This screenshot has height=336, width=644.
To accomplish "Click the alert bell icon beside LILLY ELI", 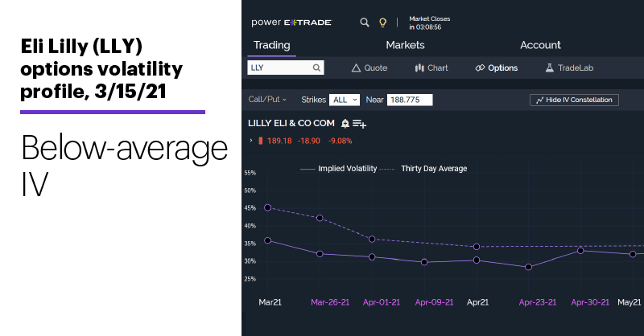I will tap(345, 123).
